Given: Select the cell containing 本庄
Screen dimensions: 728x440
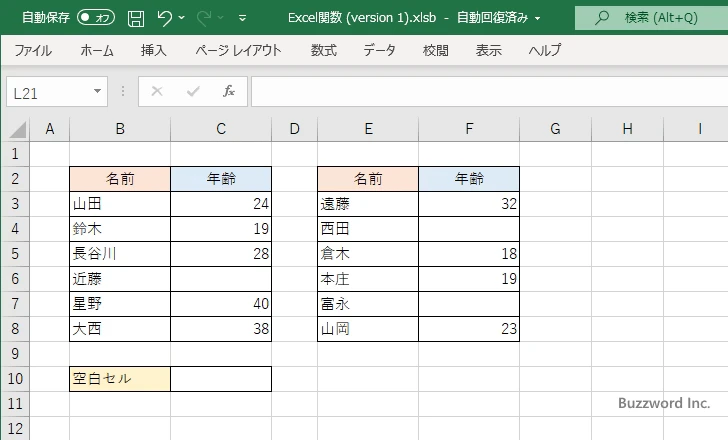Looking at the screenshot, I should (368, 279).
